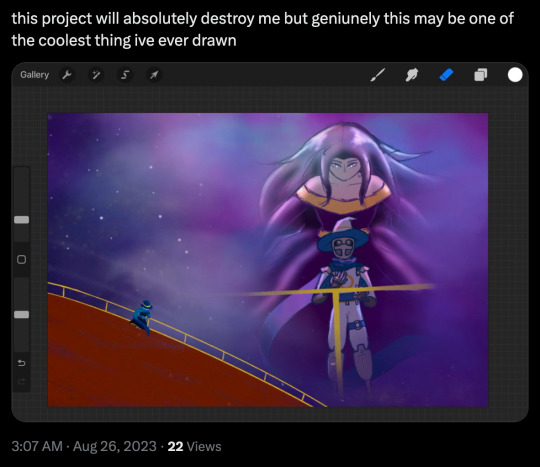Click the brush opacity slider handle
Screen dimensions: 540x467
(x=21, y=314)
